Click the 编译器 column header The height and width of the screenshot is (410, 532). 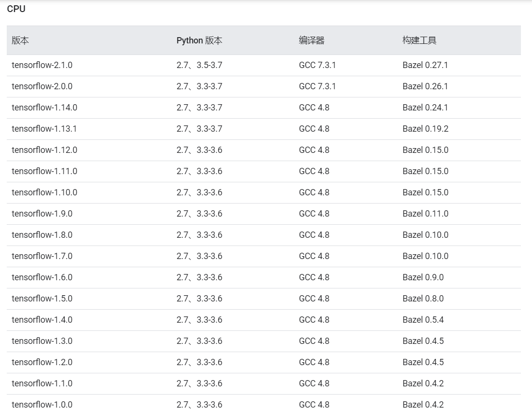[311, 41]
